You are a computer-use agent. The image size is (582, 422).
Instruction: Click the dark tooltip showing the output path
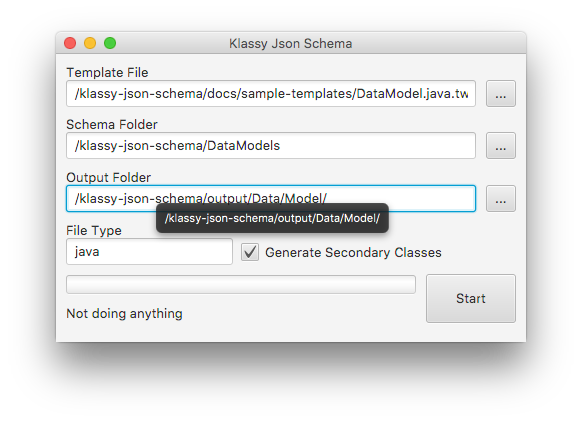click(272, 218)
